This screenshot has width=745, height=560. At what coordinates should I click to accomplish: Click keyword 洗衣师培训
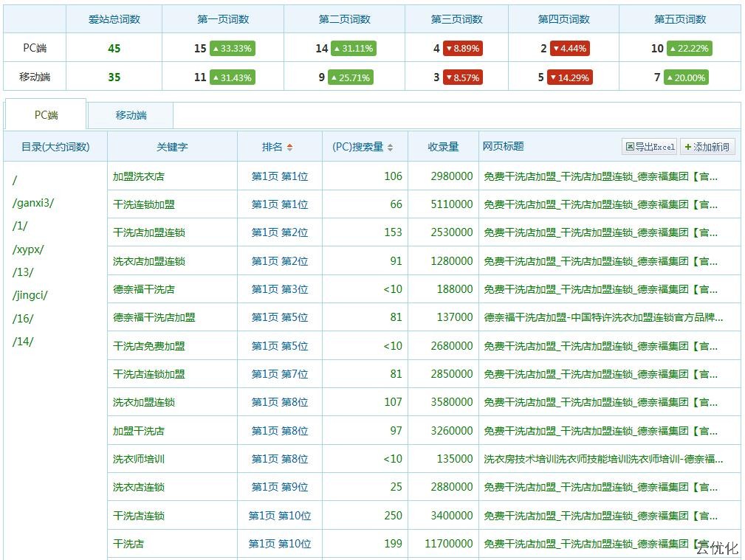click(139, 459)
